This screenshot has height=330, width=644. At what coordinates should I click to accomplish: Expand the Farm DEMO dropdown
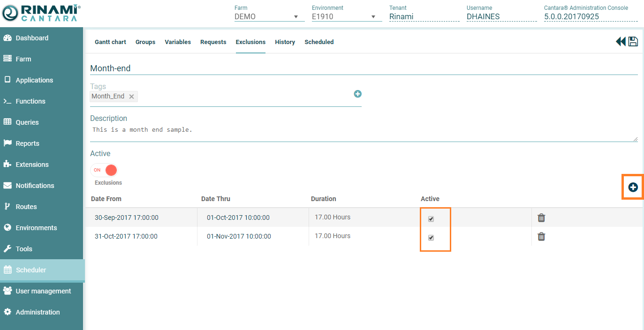click(295, 17)
